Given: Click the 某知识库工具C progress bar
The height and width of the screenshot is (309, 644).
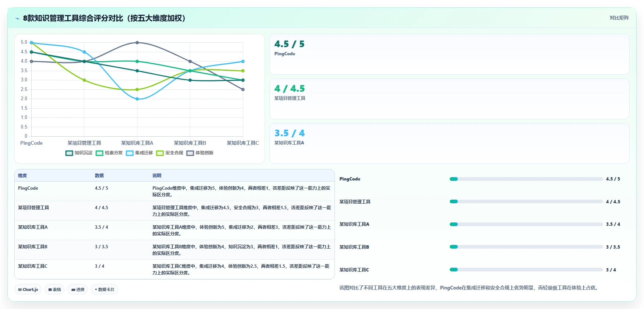Looking at the screenshot, I should click(x=526, y=270).
